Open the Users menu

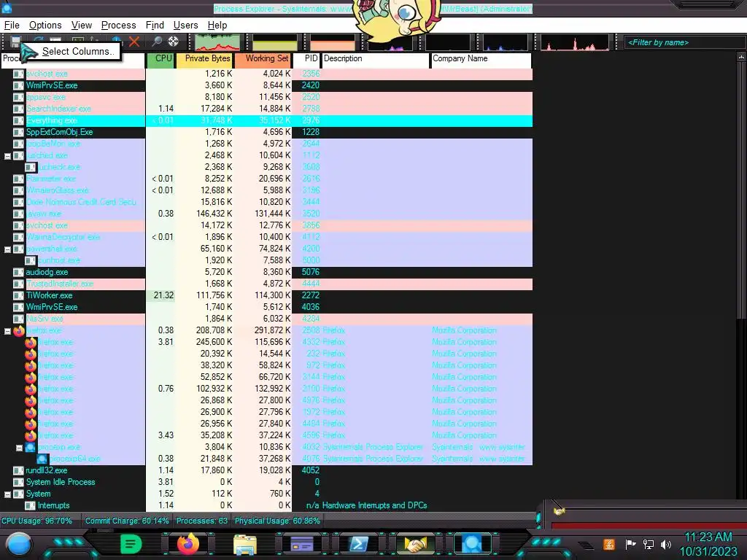[x=186, y=26]
